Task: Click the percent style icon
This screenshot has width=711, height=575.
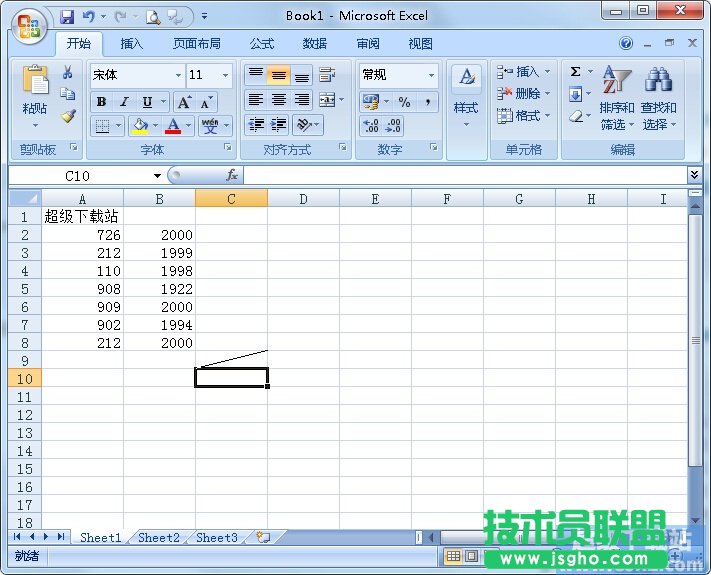Action: [x=404, y=102]
